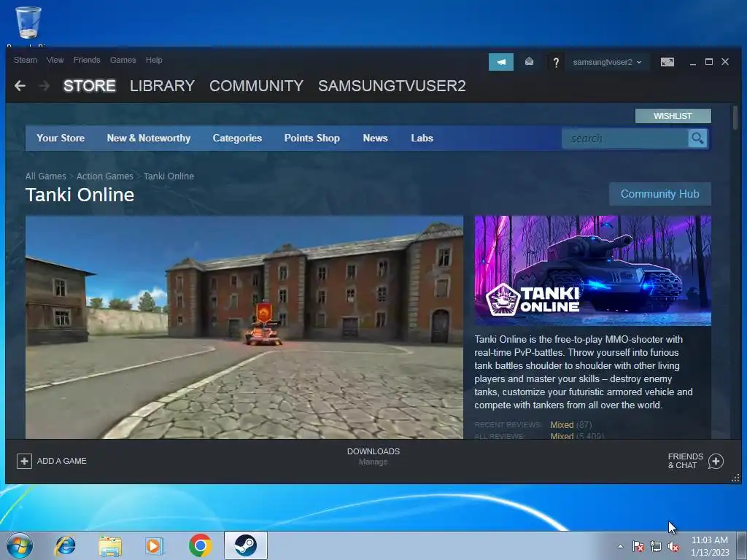This screenshot has width=747, height=560.
Task: Click the network tray icon
Action: pos(656,546)
